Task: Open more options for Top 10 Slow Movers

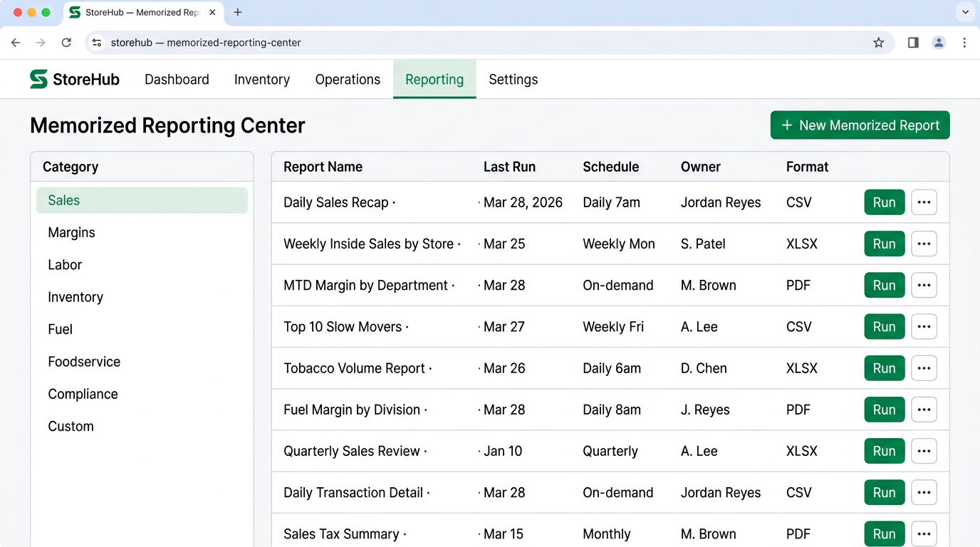Action: 924,327
